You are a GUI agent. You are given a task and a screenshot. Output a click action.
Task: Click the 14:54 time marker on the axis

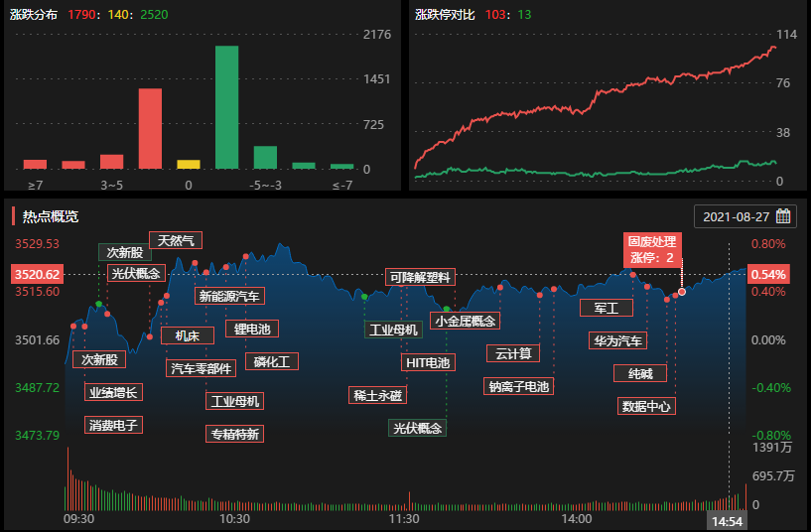point(726,521)
